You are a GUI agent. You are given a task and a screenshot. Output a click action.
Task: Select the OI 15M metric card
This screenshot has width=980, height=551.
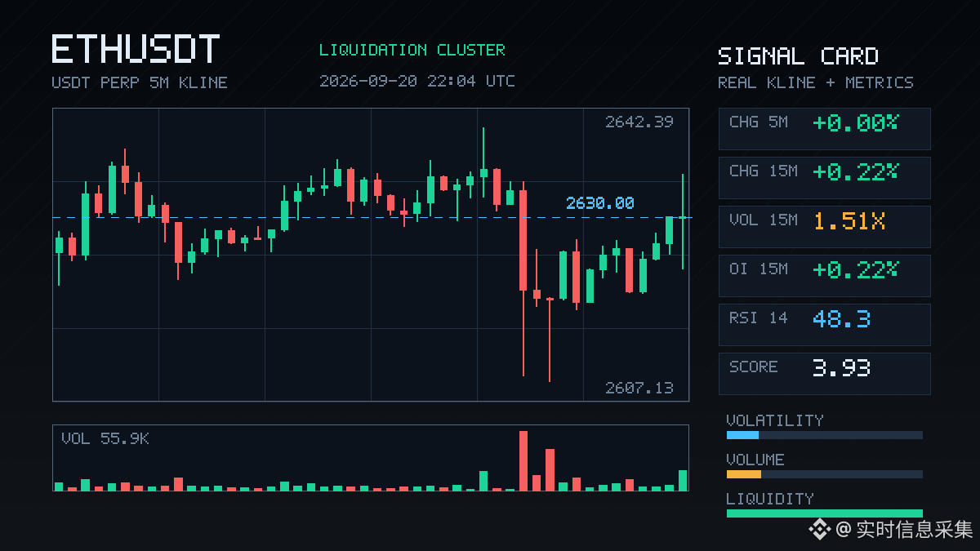click(824, 276)
